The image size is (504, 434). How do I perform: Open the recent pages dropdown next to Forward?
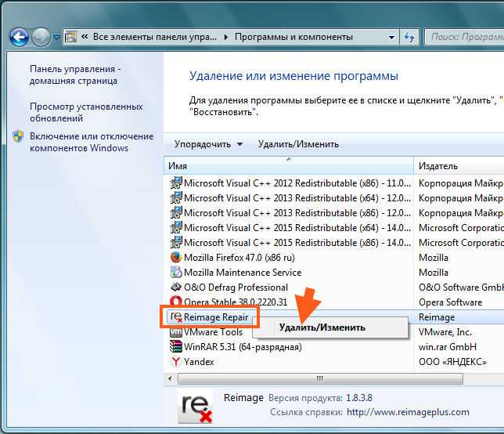tap(56, 38)
